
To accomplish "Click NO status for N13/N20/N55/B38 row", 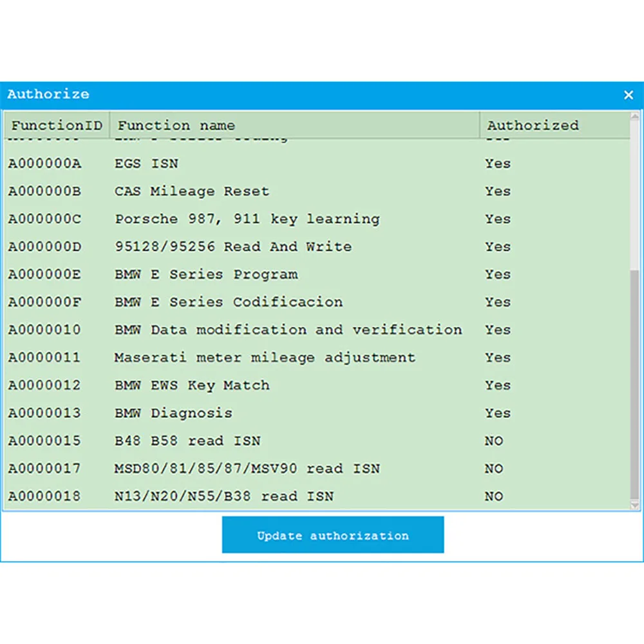I will tap(494, 496).
